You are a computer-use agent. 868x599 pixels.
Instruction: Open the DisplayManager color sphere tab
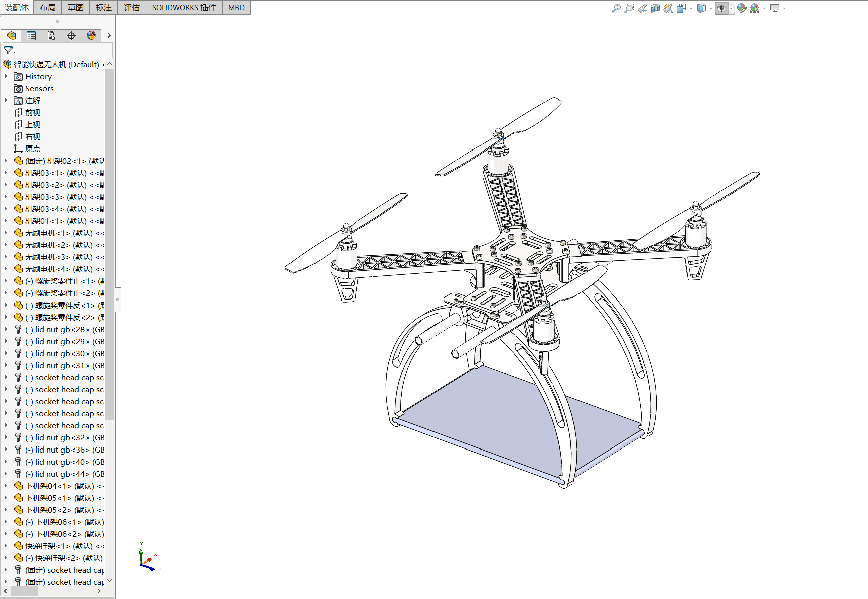(91, 36)
